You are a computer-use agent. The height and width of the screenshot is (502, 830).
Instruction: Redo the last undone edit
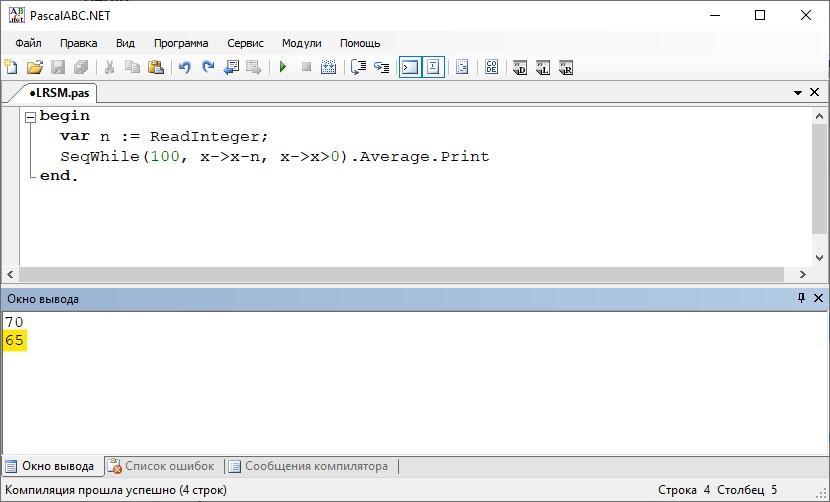click(208, 67)
